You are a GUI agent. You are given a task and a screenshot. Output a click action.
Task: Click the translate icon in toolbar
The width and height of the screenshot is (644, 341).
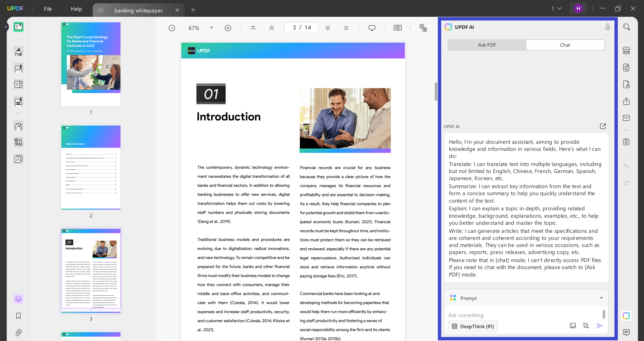(x=423, y=28)
